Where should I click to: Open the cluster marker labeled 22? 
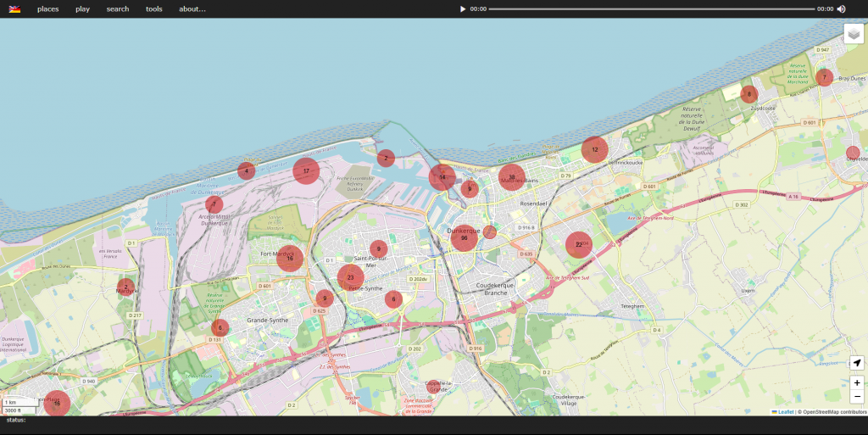point(579,245)
